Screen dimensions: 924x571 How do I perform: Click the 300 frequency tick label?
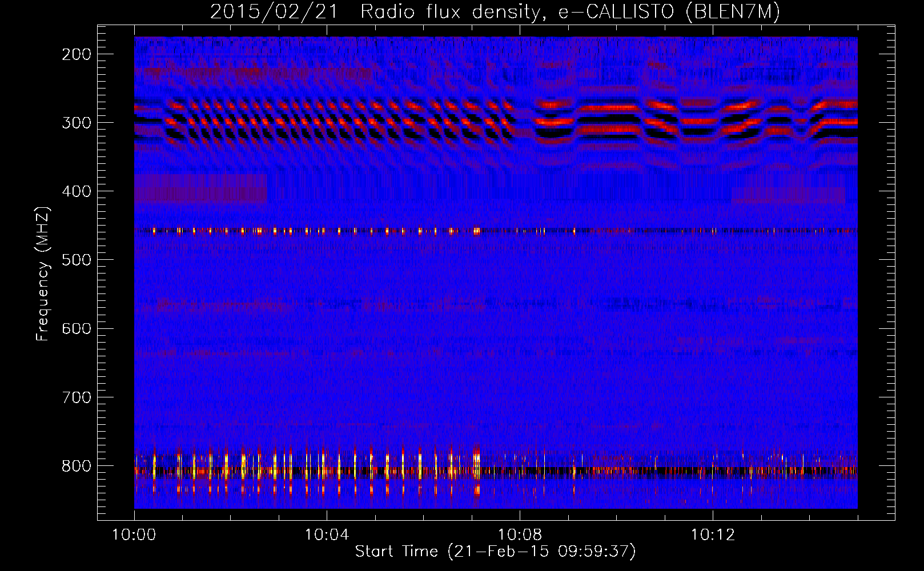pos(77,123)
